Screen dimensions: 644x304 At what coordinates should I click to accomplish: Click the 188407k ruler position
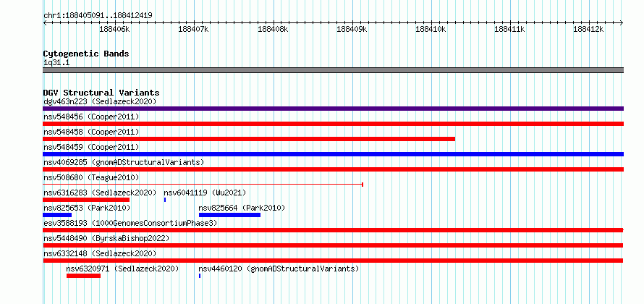pos(194,29)
